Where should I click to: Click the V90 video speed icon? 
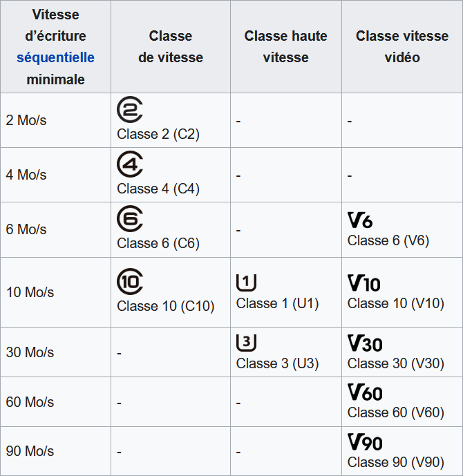(365, 441)
